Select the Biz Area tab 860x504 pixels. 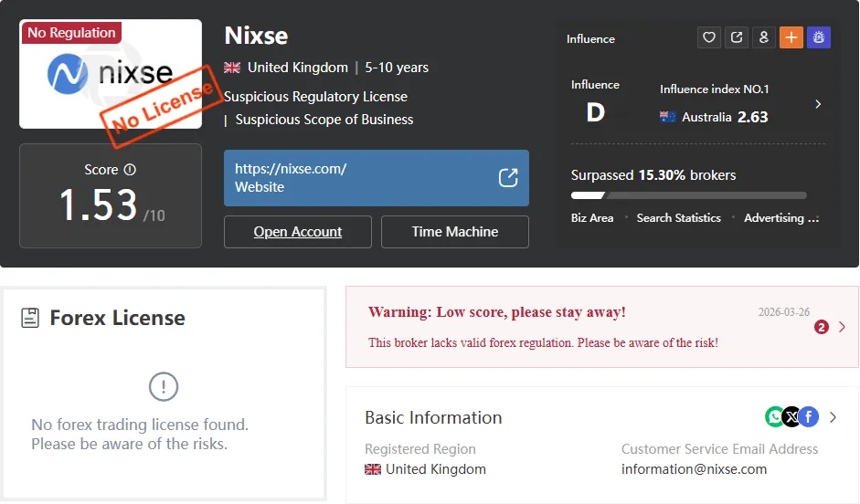pos(592,218)
